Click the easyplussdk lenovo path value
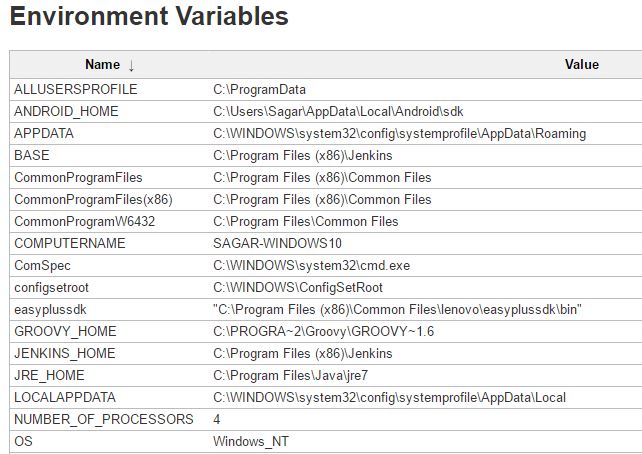The width and height of the screenshot is (642, 454). (397, 309)
